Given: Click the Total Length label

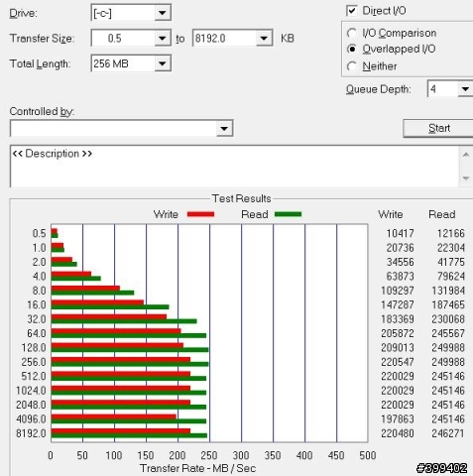Looking at the screenshot, I should (x=40, y=63).
